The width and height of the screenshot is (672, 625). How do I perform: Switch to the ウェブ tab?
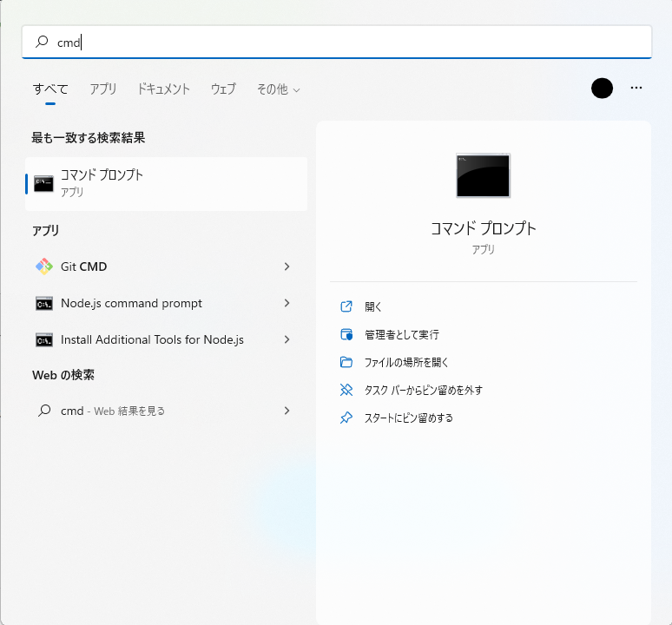click(223, 89)
